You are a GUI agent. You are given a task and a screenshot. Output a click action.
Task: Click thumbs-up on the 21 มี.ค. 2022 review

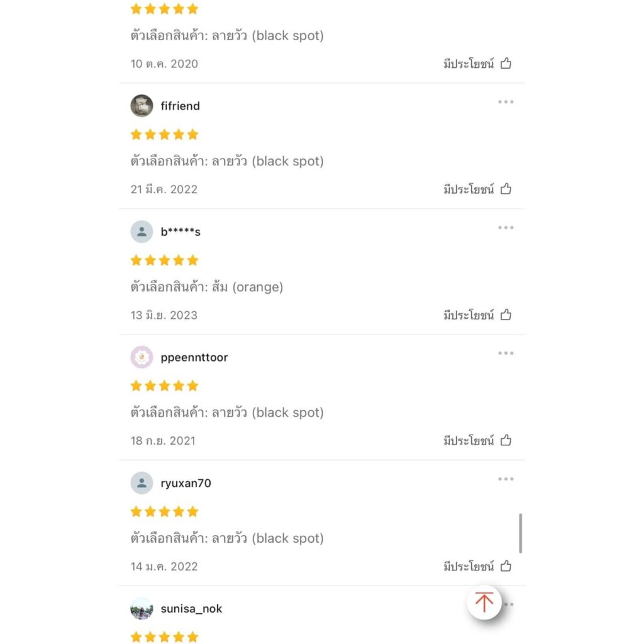tap(506, 189)
